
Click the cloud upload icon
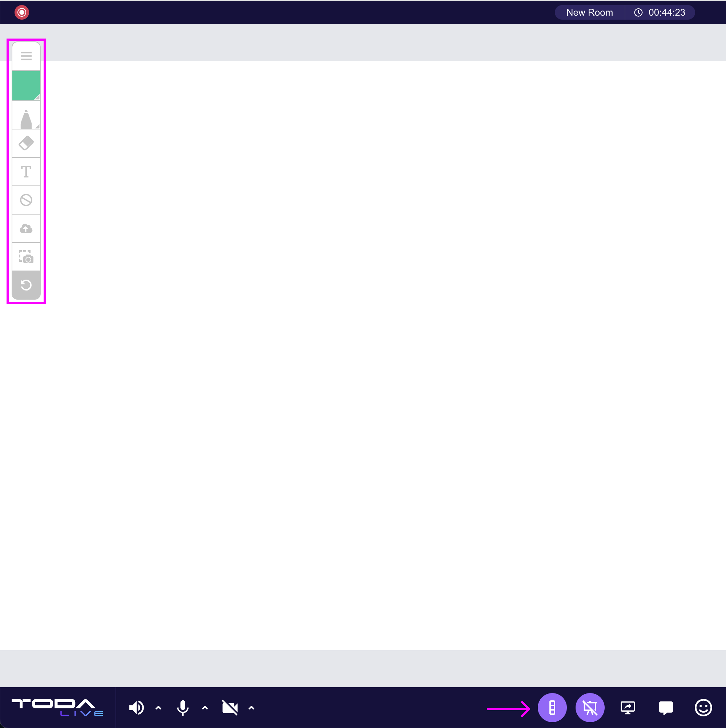26,228
